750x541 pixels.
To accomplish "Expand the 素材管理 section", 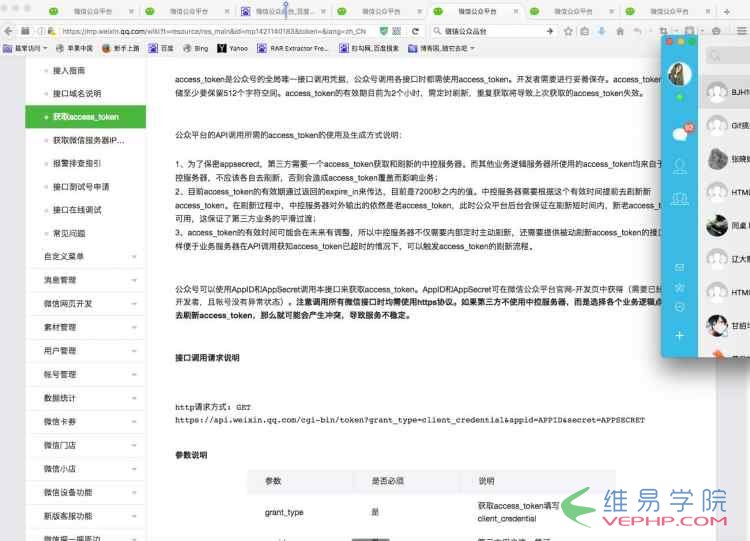I will coord(88,327).
